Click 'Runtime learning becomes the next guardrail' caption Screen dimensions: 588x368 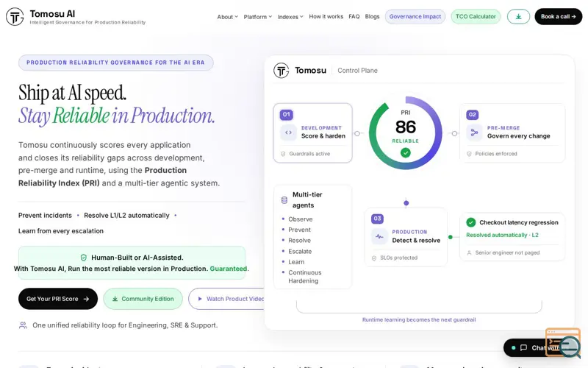click(x=419, y=320)
